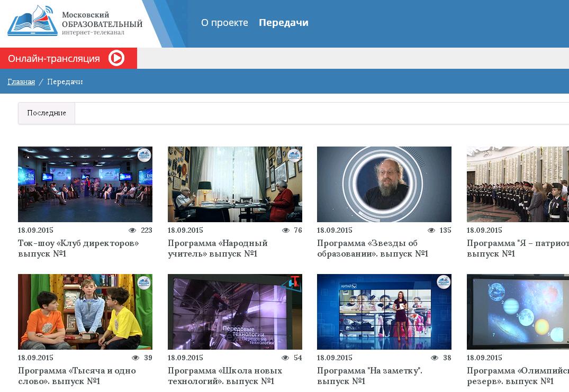
Task: Click date 18.09.2015 under Народный учитель
Action: coord(185,230)
